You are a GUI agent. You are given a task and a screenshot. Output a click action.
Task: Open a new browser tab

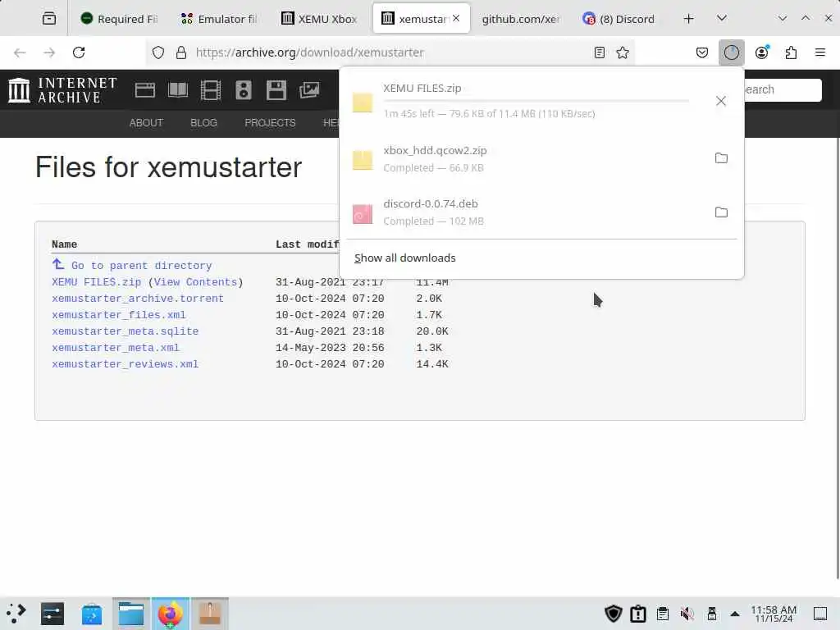click(x=689, y=19)
